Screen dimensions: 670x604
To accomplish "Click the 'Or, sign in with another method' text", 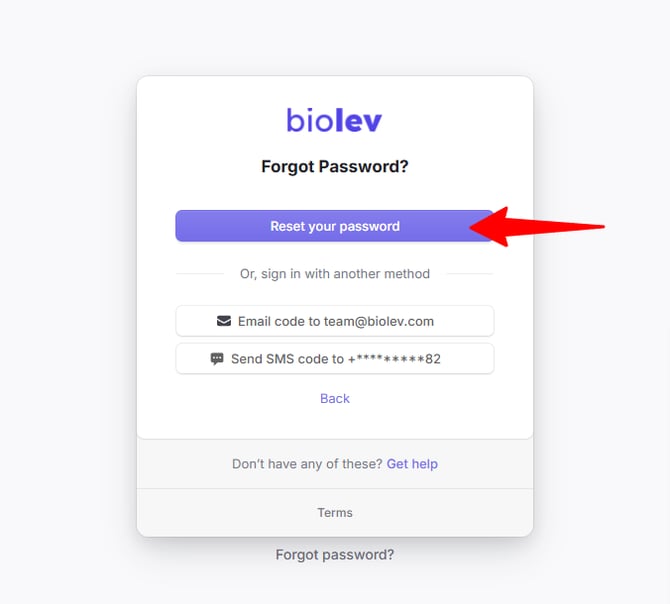I will (335, 273).
